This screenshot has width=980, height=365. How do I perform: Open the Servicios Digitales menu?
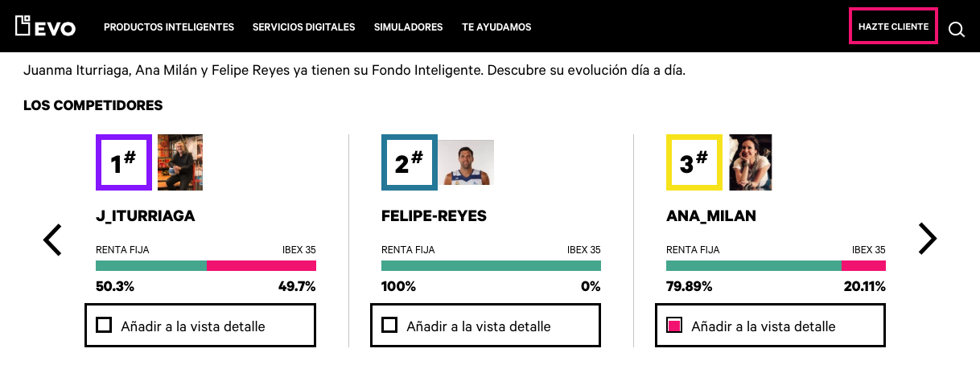tap(303, 27)
